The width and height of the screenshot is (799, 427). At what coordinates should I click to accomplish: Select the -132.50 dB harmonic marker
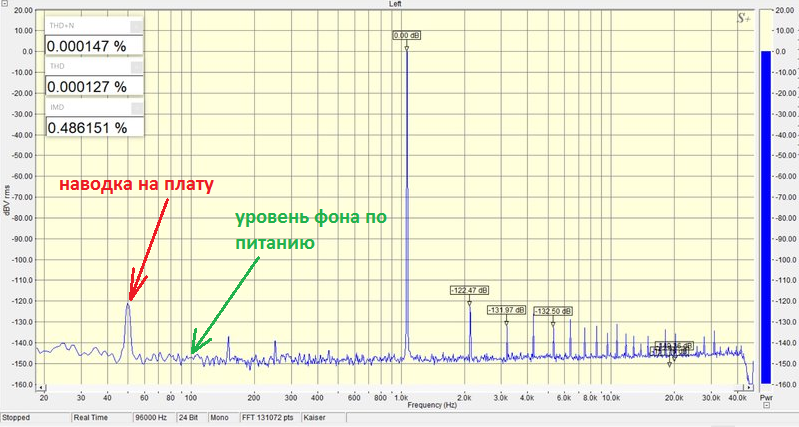click(553, 311)
